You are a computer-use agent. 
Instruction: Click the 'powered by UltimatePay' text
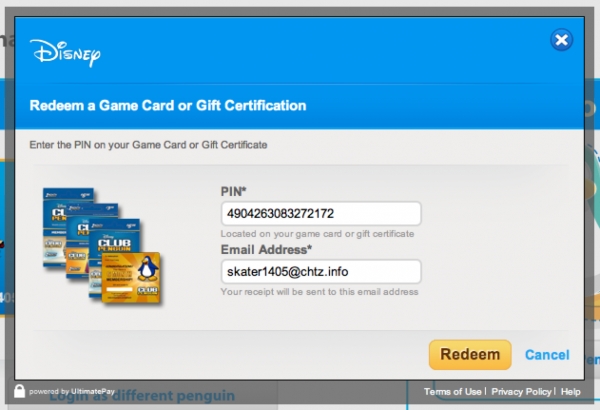[68, 391]
